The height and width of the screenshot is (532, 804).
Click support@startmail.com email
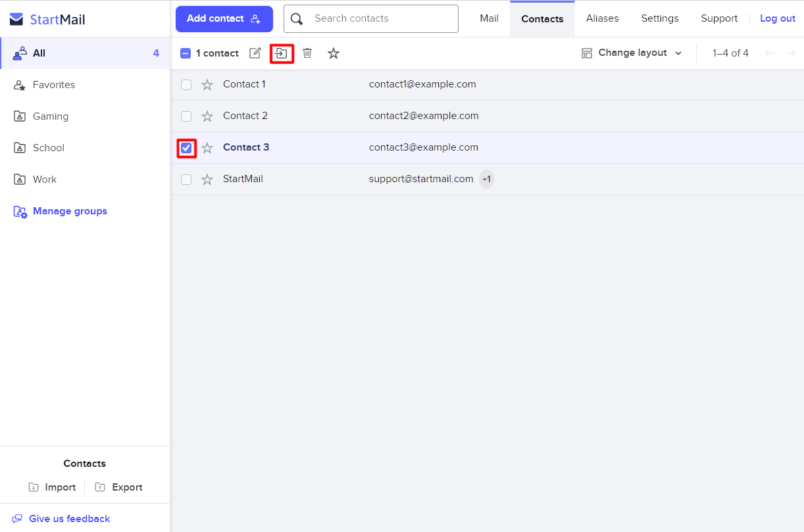(x=421, y=179)
